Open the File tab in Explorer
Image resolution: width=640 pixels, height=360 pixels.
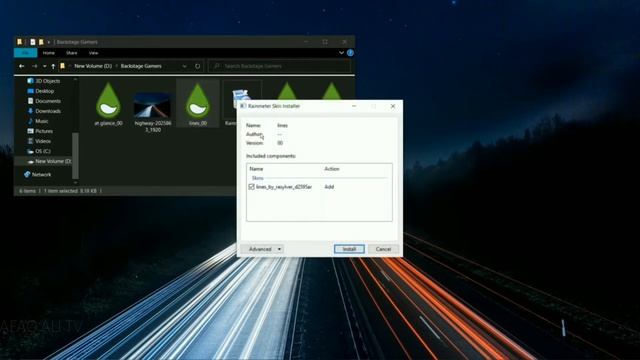[25, 53]
